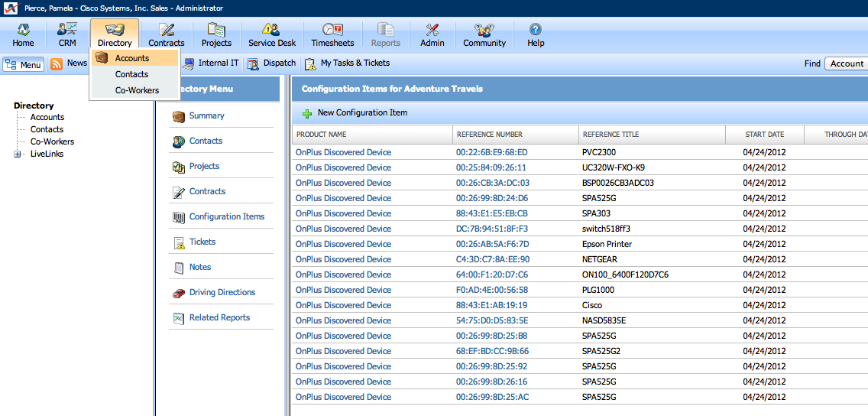868x416 pixels.
Task: Open reference number 54:75:D0:D5:83:5E
Action: [x=492, y=320]
